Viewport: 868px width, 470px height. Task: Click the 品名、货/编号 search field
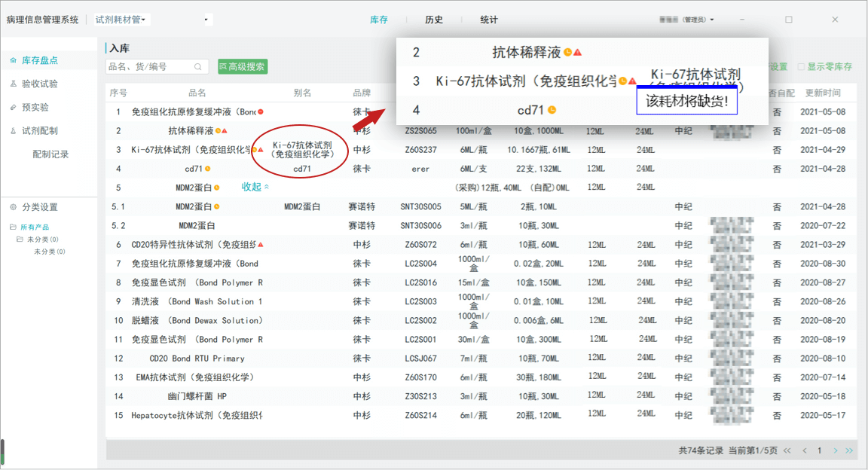[151, 67]
